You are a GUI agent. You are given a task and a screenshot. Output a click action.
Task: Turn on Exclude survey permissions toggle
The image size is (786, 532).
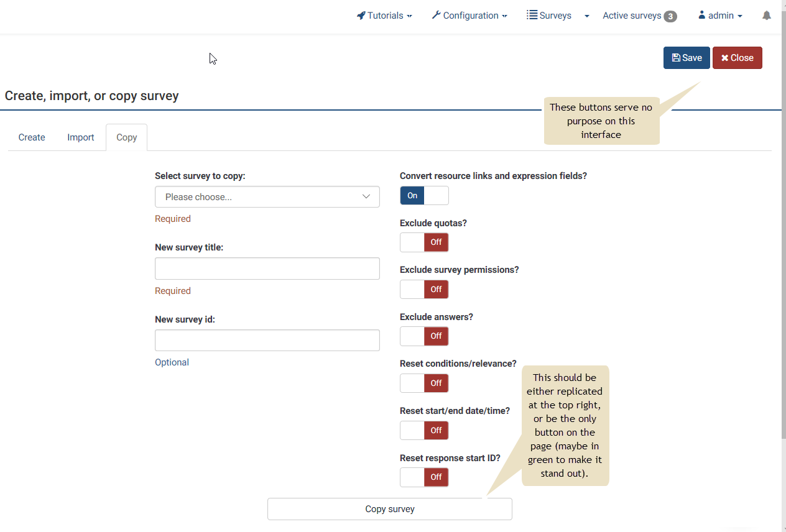424,290
